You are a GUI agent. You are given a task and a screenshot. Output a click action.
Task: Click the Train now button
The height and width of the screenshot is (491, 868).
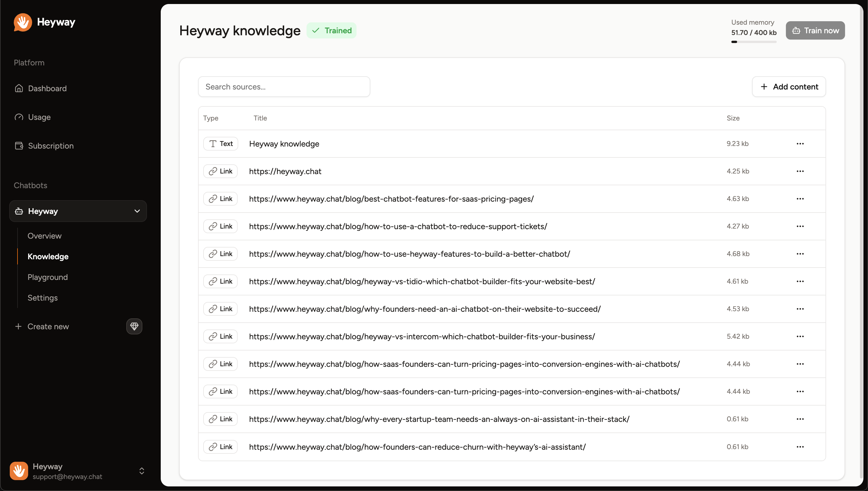pos(815,30)
